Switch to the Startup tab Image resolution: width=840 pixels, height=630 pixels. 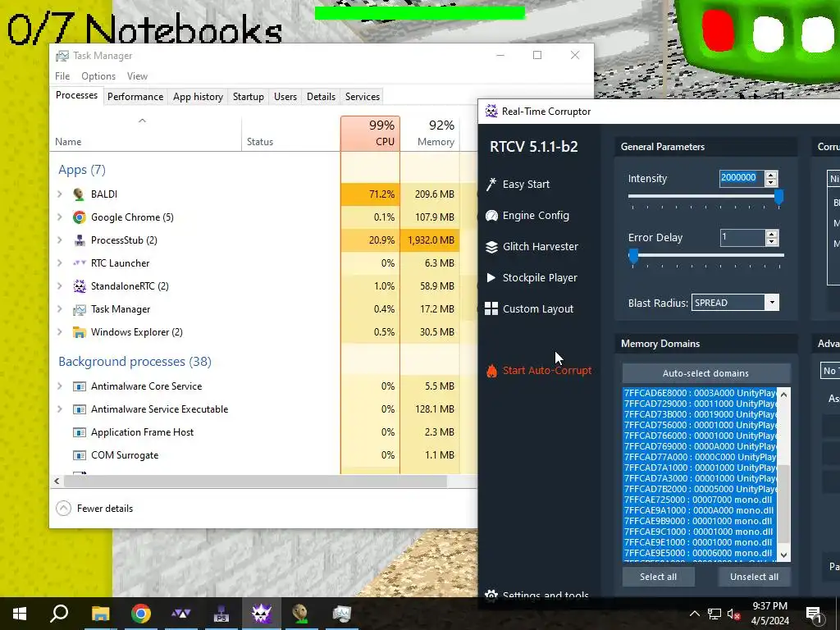[x=248, y=97]
